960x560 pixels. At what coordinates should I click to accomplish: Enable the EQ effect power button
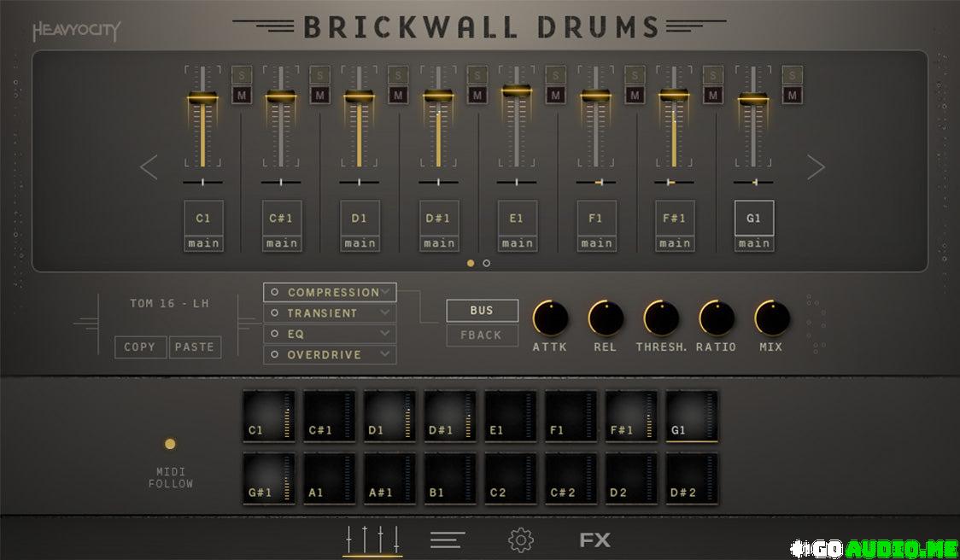pos(274,334)
